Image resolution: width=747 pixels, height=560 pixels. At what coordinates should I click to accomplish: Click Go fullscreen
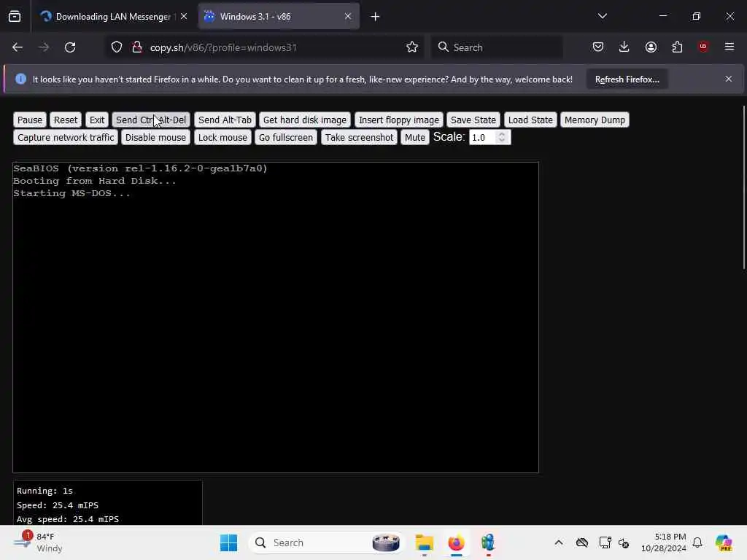pos(286,138)
